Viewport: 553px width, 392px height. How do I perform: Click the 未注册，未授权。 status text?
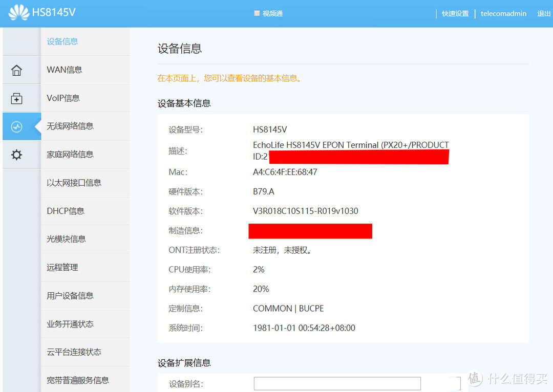point(282,250)
